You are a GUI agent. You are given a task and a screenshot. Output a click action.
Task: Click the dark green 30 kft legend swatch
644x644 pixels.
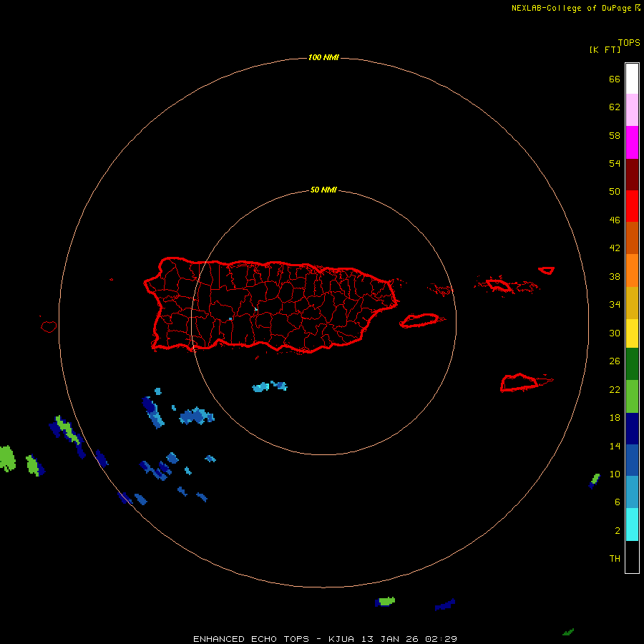point(632,364)
